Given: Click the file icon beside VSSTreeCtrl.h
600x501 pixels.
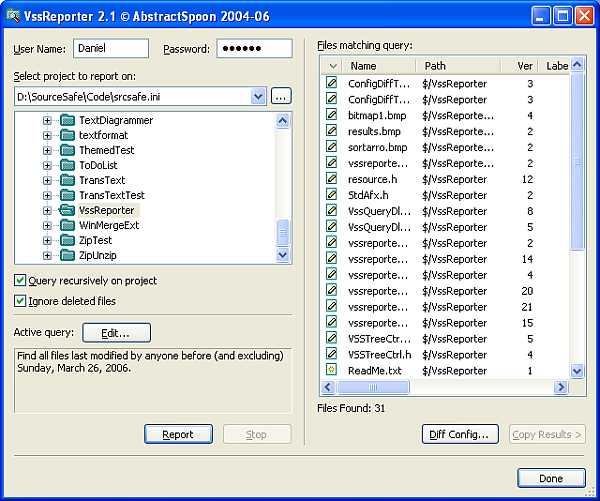Looking at the screenshot, I should [x=331, y=354].
